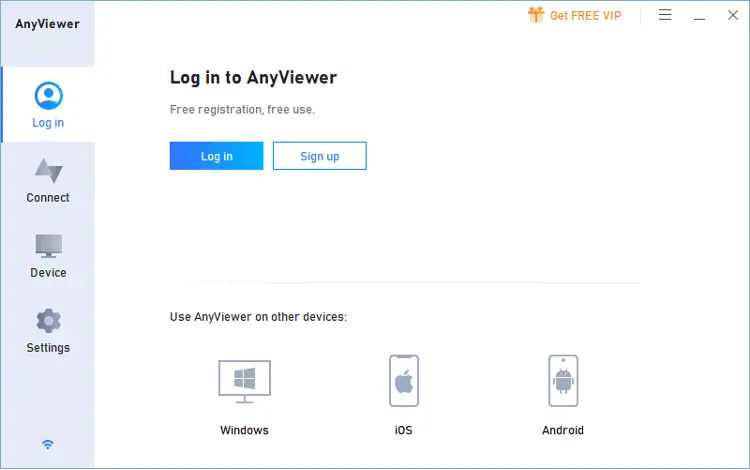Screen dimensions: 750x470
Task: Switch to the Connect tab label
Action: [48, 197]
